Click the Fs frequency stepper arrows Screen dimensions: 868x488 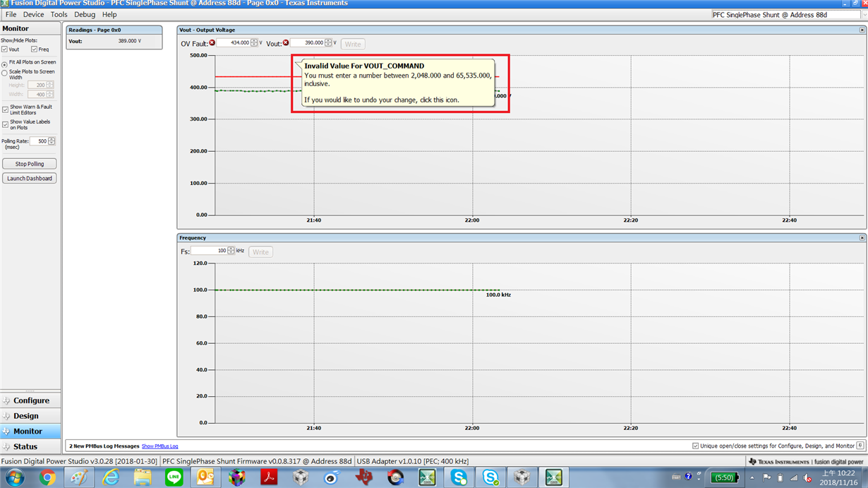[231, 251]
